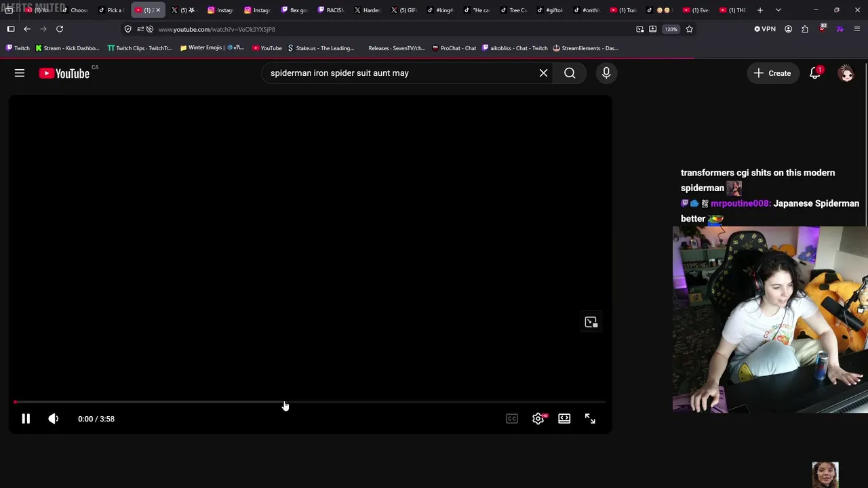Submit search with the magnifier button
Image resolution: width=868 pixels, height=488 pixels.
click(x=570, y=73)
